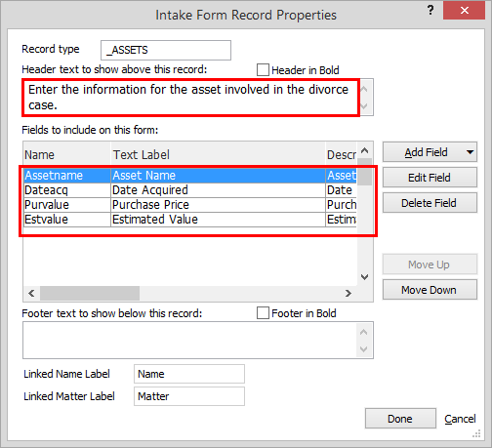The width and height of the screenshot is (492, 448).
Task: Click the Edit Field button
Action: click(430, 178)
